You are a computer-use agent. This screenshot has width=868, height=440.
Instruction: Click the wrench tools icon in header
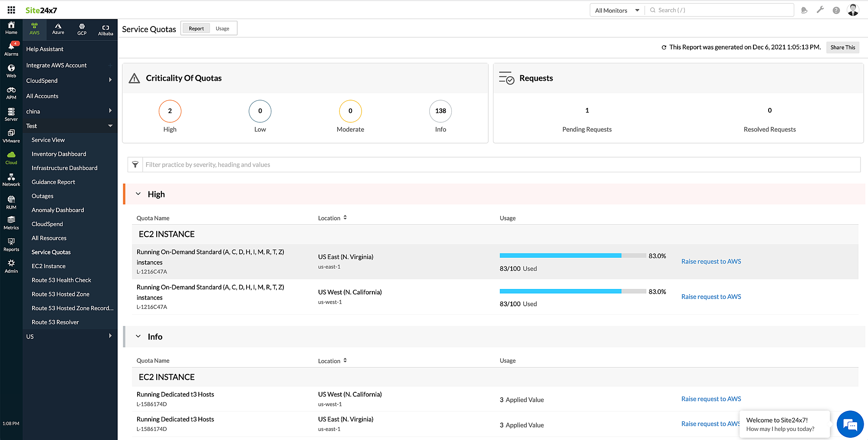pos(820,10)
